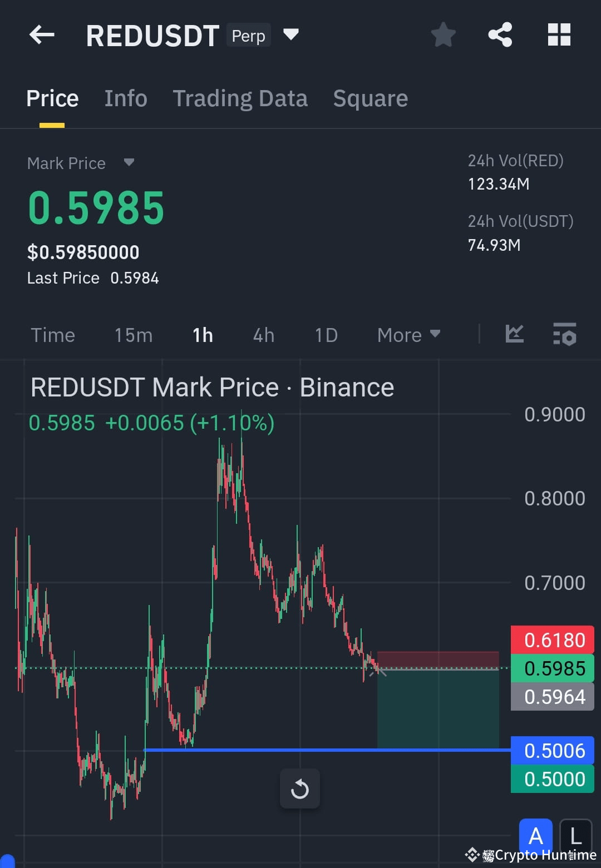Click the REDUSDT Mark Price chart title
Image resolution: width=601 pixels, height=868 pixels.
[211, 387]
